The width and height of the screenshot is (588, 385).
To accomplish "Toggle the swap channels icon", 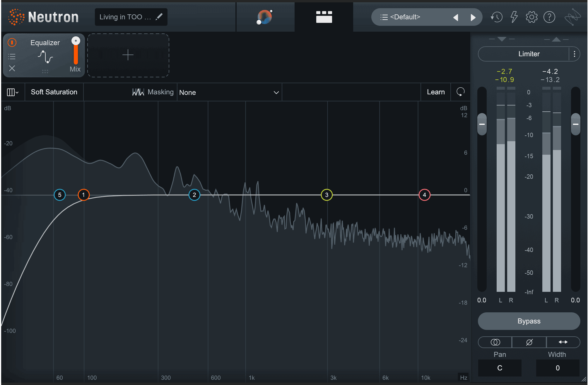I will click(563, 342).
